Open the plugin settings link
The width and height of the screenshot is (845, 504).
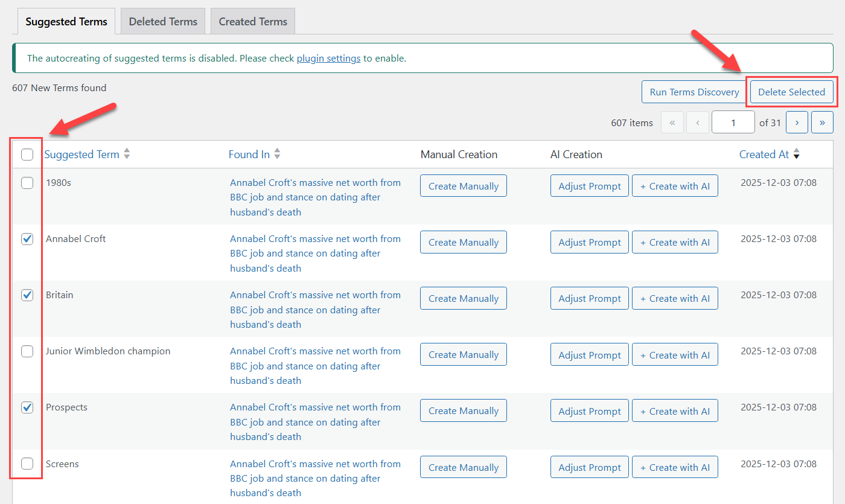pyautogui.click(x=328, y=58)
